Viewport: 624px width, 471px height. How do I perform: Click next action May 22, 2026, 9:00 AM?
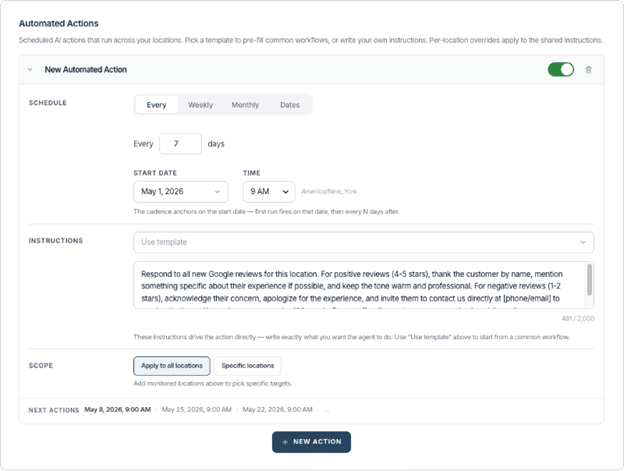tap(277, 410)
